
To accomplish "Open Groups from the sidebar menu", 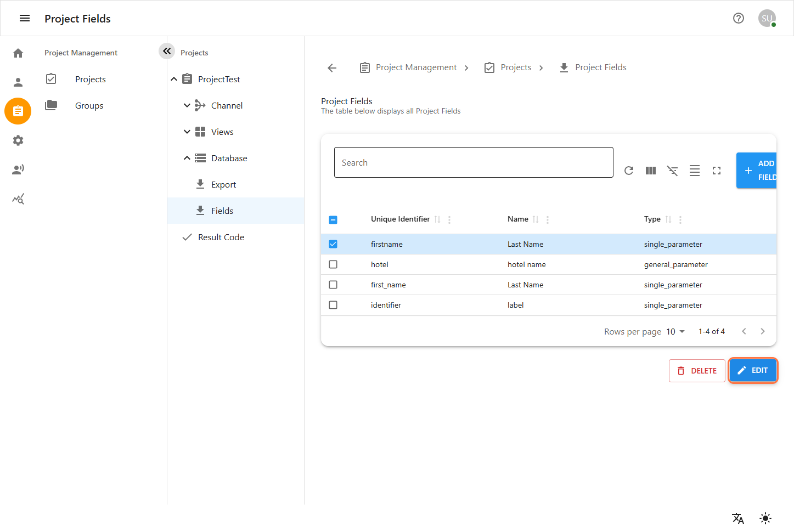I will coord(89,105).
